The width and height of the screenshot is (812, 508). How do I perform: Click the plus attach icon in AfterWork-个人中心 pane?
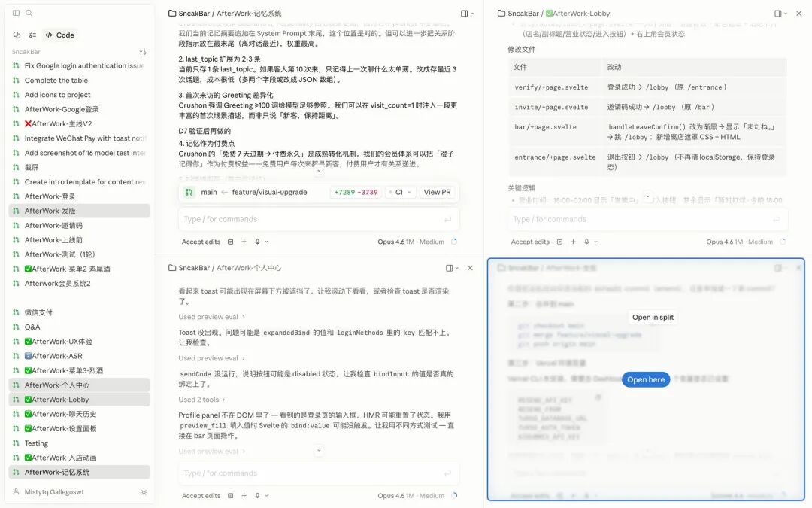244,496
